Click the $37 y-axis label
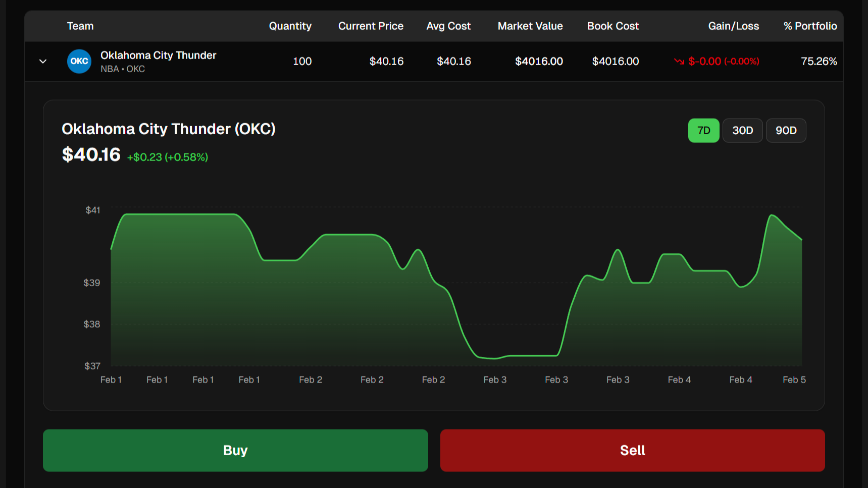The width and height of the screenshot is (868, 488). point(92,366)
